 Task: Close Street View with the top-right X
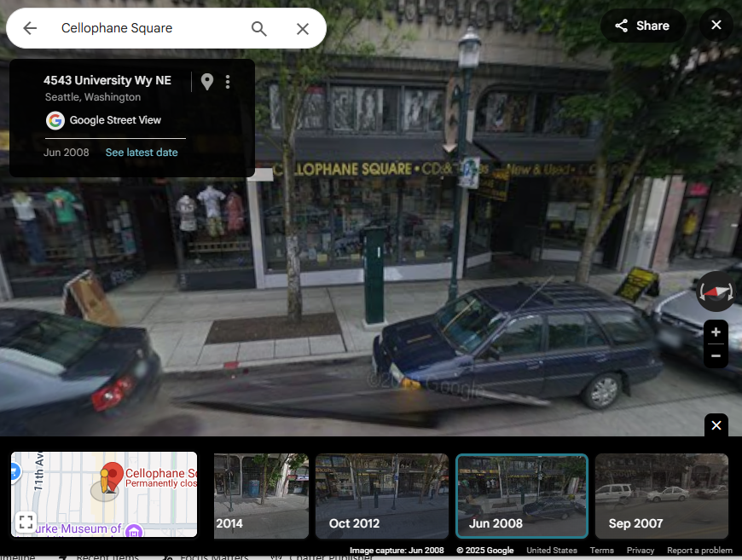point(716,25)
